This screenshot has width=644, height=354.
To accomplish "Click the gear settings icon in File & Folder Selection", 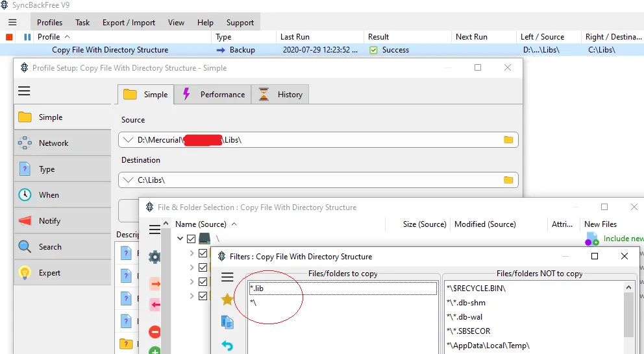I will click(155, 257).
